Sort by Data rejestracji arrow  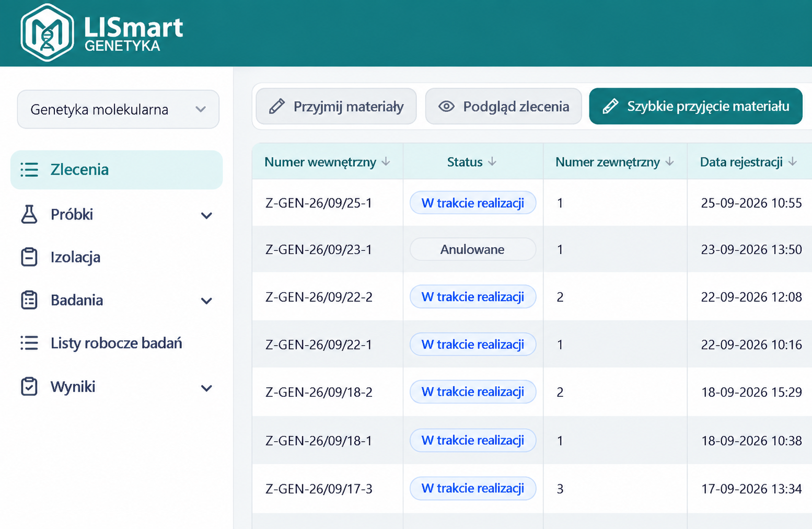coord(793,162)
